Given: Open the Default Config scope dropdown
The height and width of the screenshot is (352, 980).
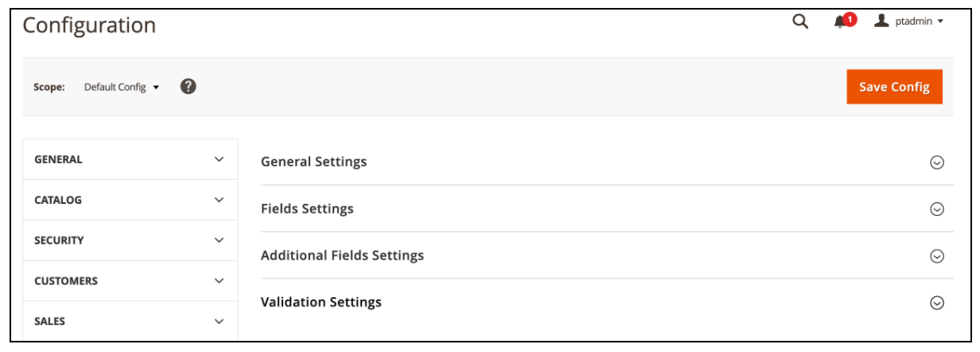Looking at the screenshot, I should point(122,88).
